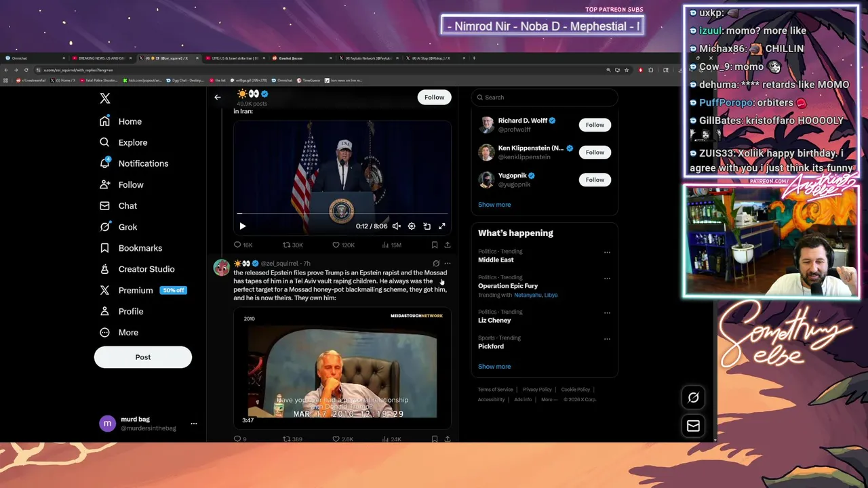The width and height of the screenshot is (868, 488).
Task: Unmute the video's sound
Action: pyautogui.click(x=397, y=226)
